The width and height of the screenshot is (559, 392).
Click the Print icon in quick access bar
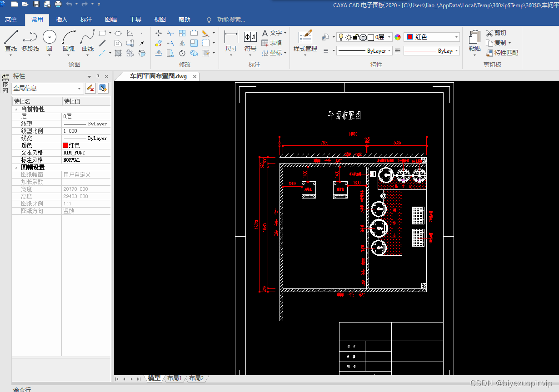coord(58,4)
